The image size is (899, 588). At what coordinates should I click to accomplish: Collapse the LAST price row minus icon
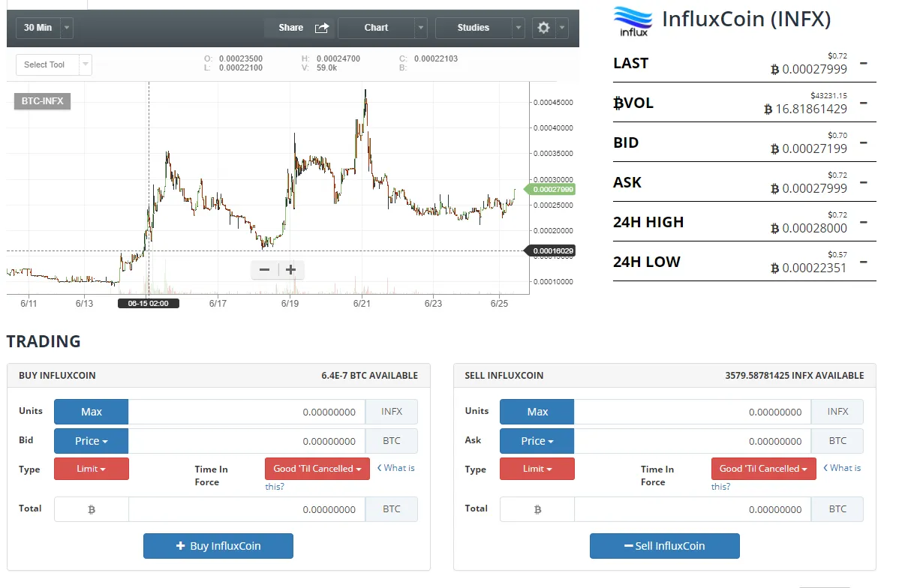coord(864,63)
